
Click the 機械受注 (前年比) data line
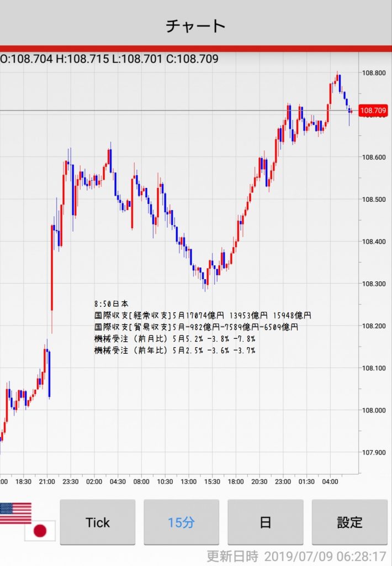point(174,350)
